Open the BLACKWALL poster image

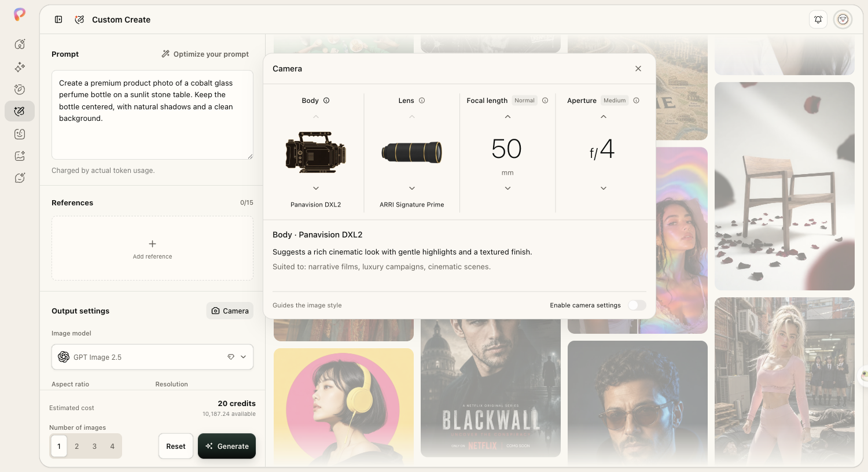(x=491, y=388)
